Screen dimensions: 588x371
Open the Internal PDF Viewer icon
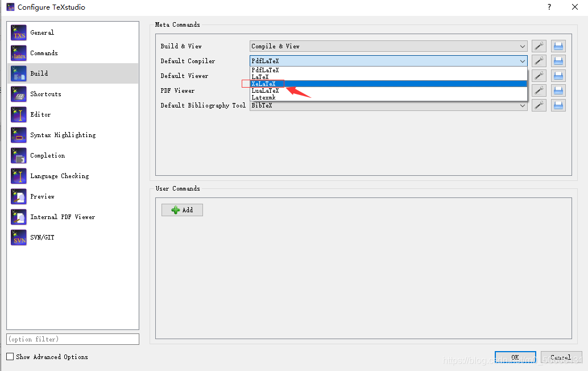19,217
